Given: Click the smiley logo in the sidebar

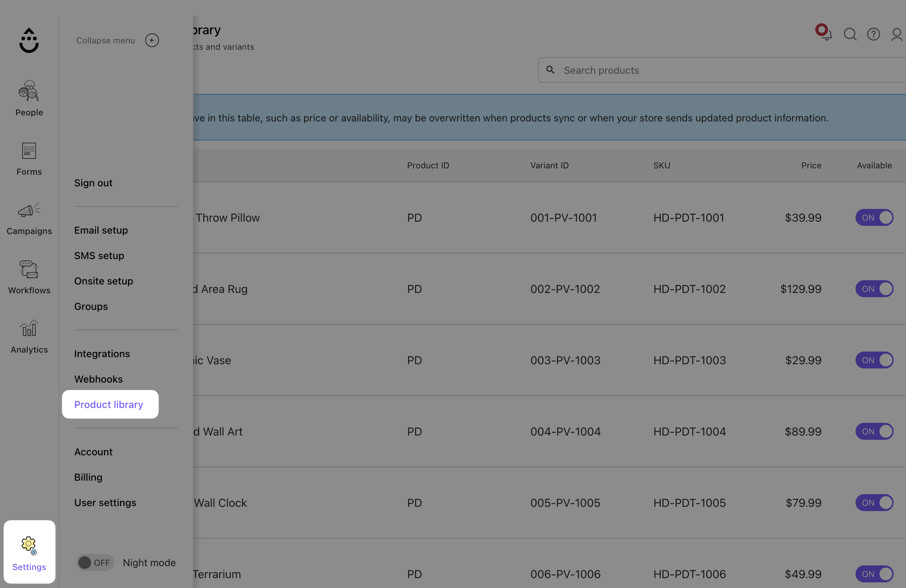Looking at the screenshot, I should coord(29,40).
